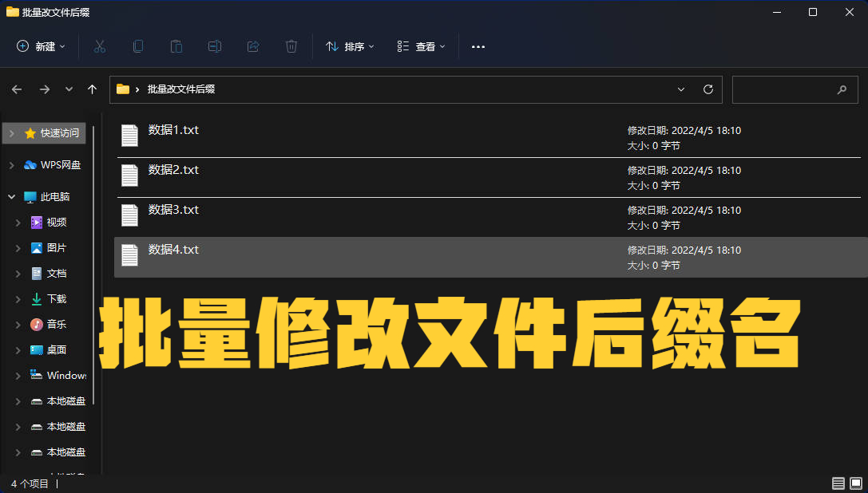Viewport: 868px width, 493px height.
Task: Copy 数据4.txt with the copy icon
Action: [x=137, y=46]
